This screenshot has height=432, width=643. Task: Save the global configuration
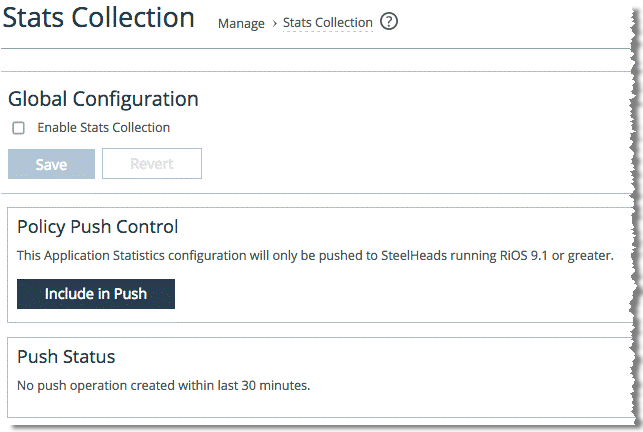pos(51,164)
